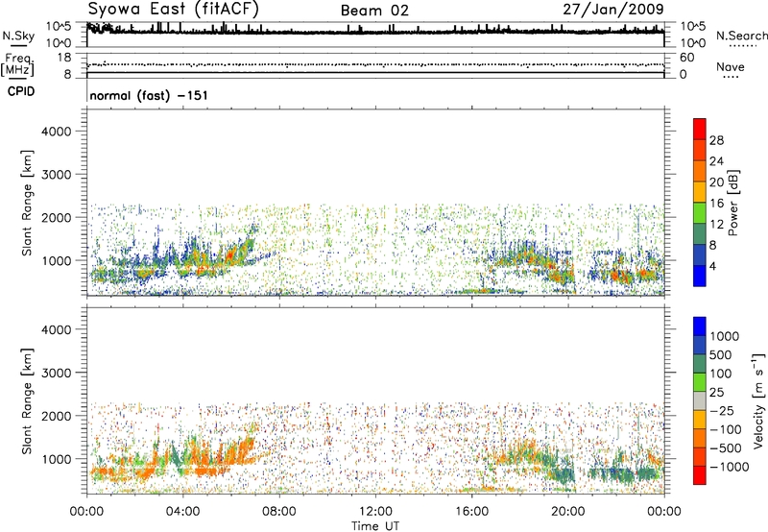768x532 pixels.
Task: Click the '04:00' time axis label
Action: (182, 512)
